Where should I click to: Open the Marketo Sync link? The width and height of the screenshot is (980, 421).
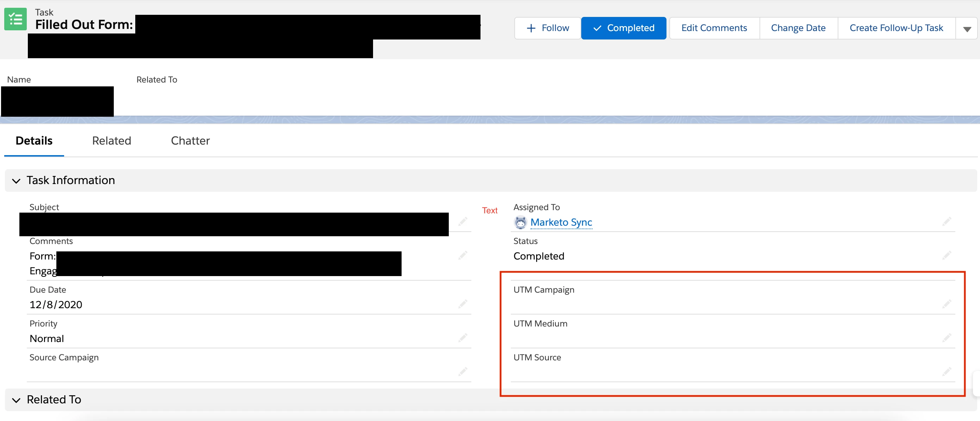tap(561, 222)
